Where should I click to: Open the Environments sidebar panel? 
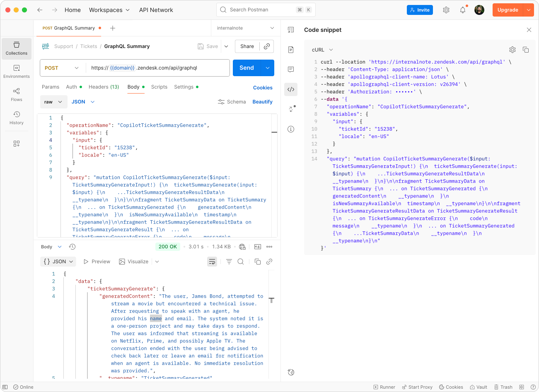click(17, 72)
